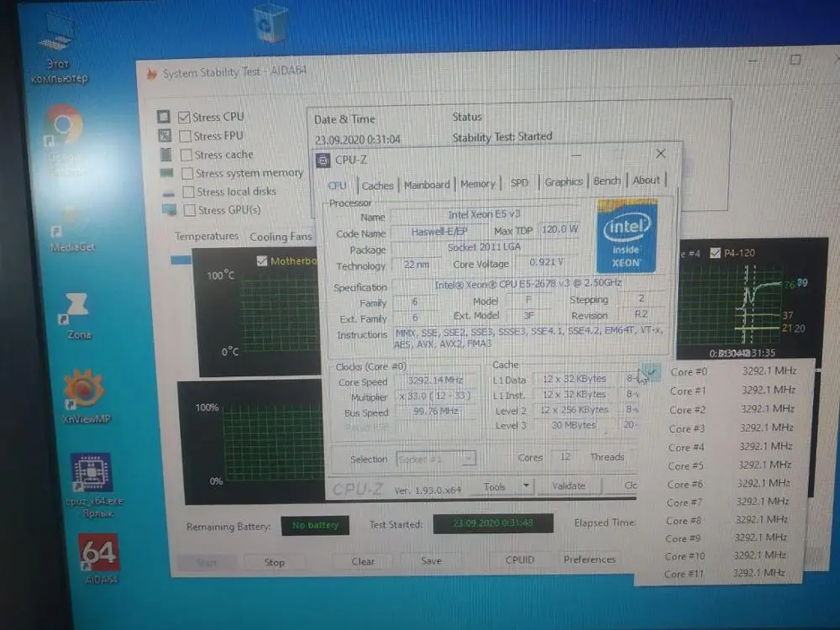840x630 pixels.
Task: Click the CPUID button in AIDA64
Action: [520, 559]
